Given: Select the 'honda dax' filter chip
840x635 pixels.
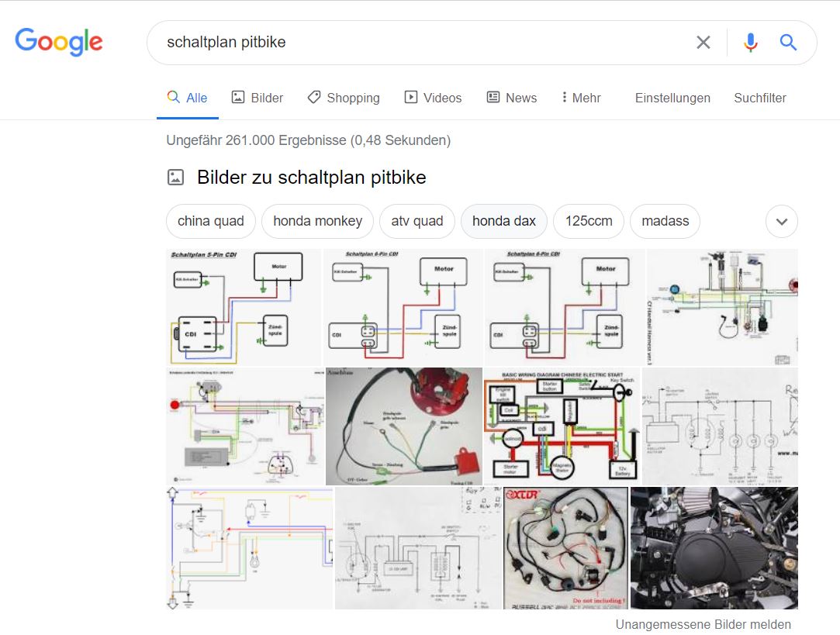Looking at the screenshot, I should coord(503,221).
